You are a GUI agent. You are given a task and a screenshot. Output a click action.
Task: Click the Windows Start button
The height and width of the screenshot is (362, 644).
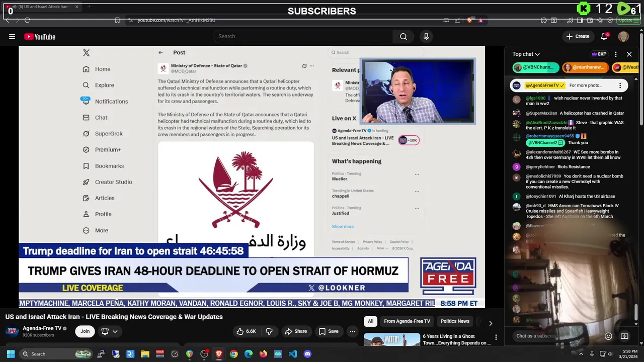coord(11,354)
